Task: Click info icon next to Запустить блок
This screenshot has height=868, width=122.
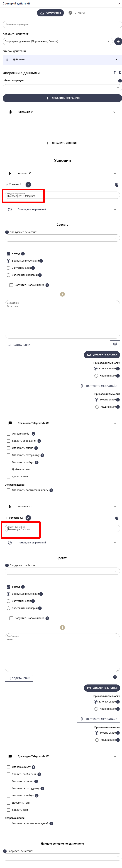Action: (33, 268)
